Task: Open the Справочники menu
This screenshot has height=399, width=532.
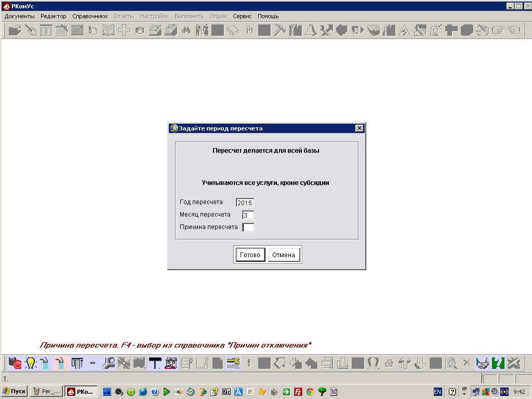Action: 90,16
